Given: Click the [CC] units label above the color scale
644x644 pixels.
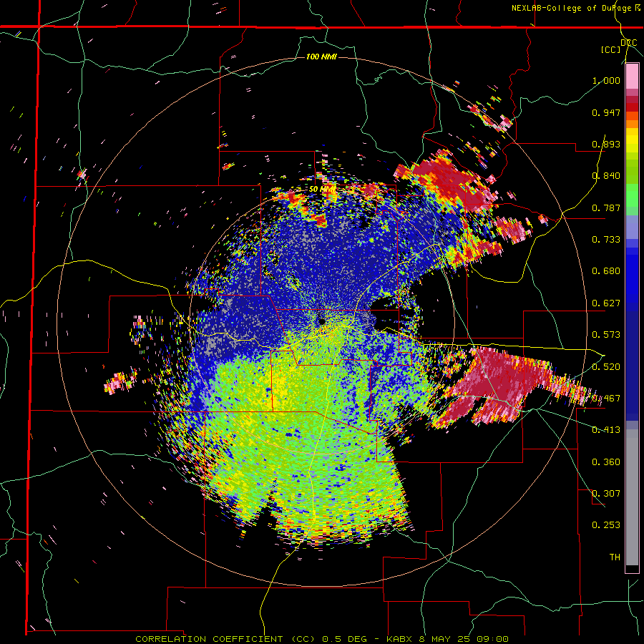Looking at the screenshot, I should 611,49.
